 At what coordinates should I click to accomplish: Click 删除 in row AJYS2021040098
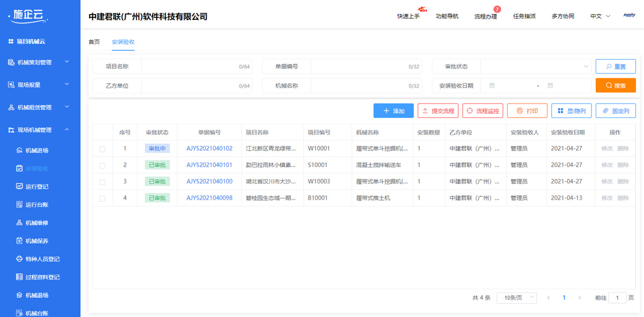623,198
